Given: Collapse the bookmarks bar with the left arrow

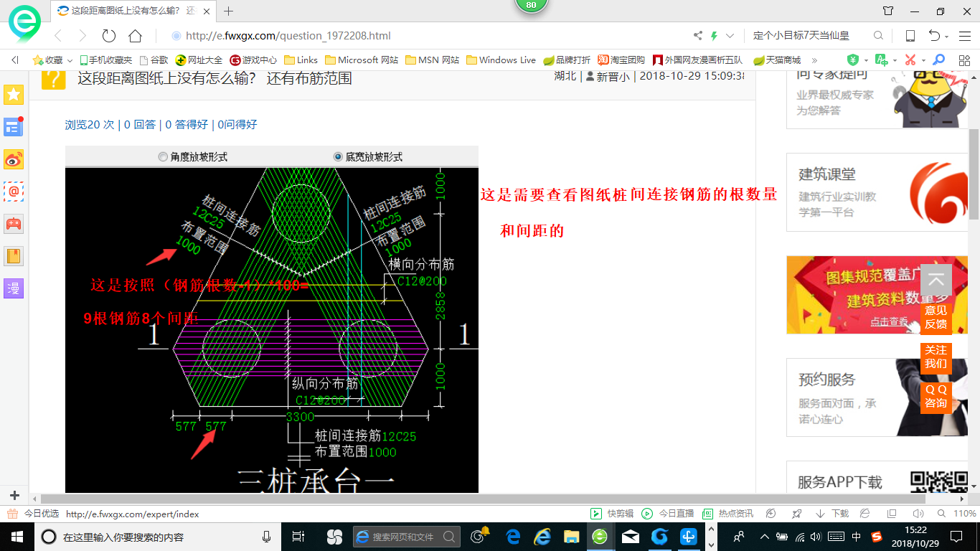Looking at the screenshot, I should [15, 60].
